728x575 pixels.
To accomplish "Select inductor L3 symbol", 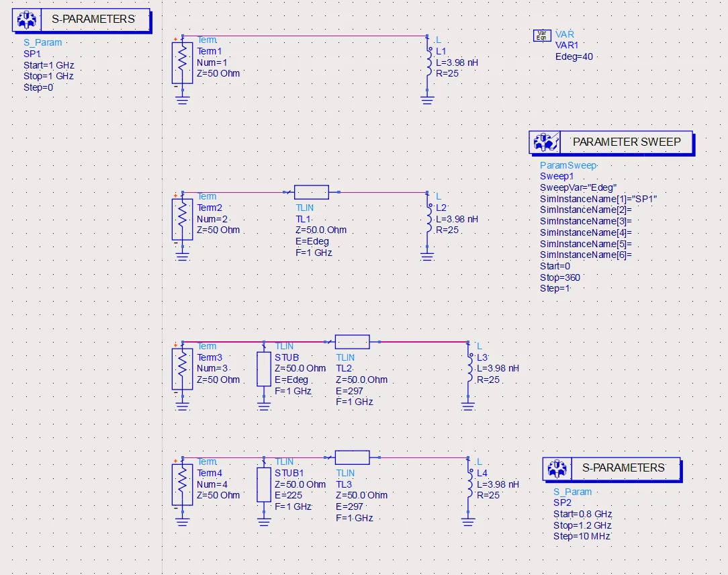I will [x=470, y=369].
